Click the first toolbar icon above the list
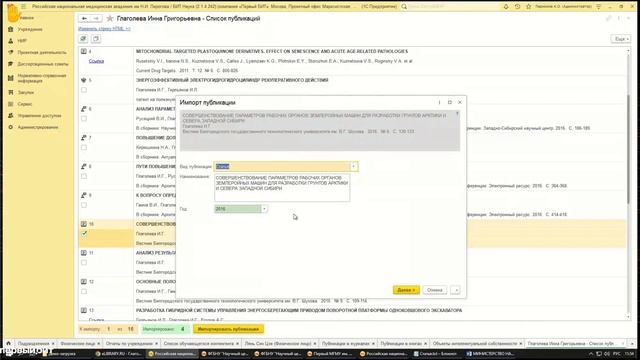The image size is (640, 360). coord(84,39)
